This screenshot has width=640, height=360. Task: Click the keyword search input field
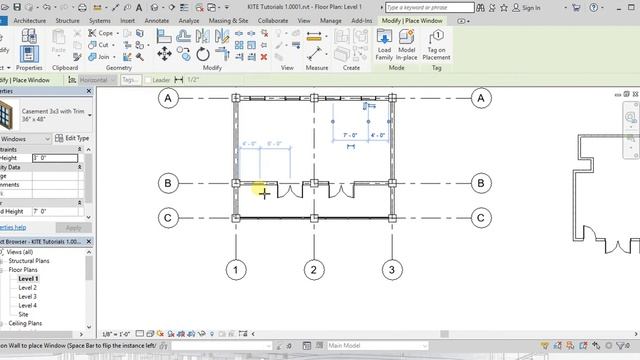tap(429, 7)
